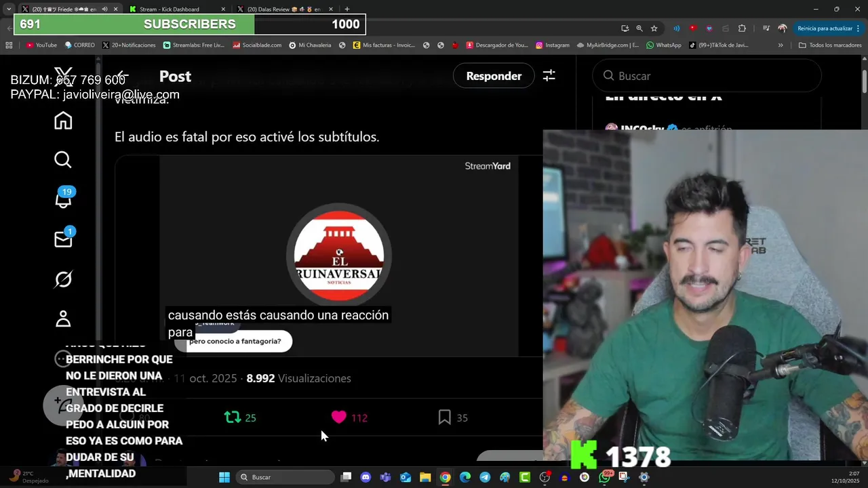Open the Mis facturas bookmark

[384, 45]
